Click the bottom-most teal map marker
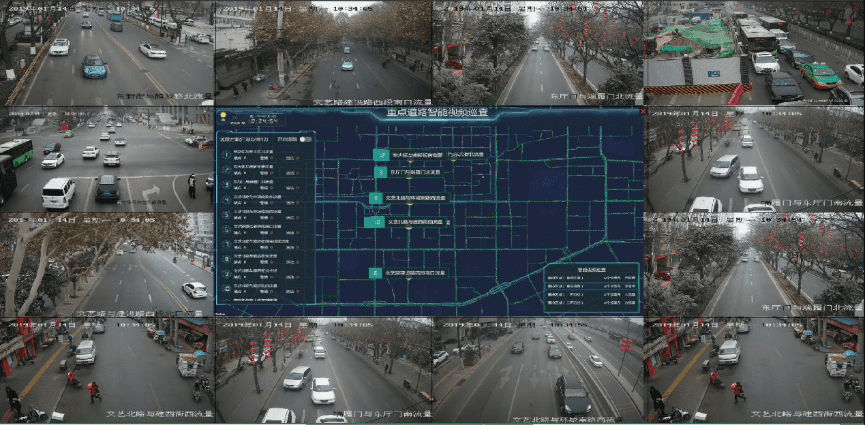 (376, 272)
